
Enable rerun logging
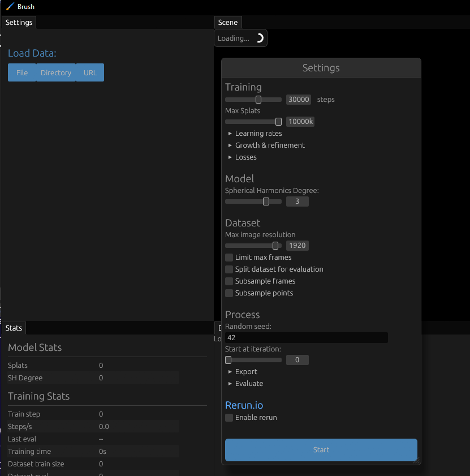coord(228,417)
